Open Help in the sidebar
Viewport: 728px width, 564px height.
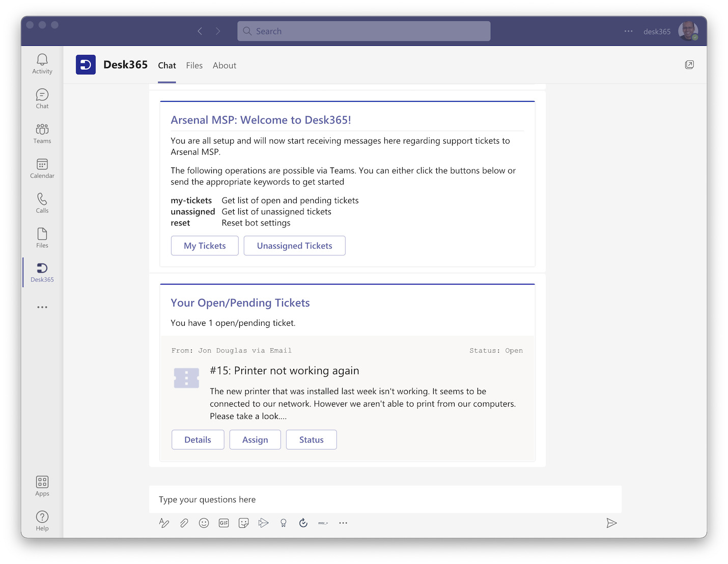42,521
